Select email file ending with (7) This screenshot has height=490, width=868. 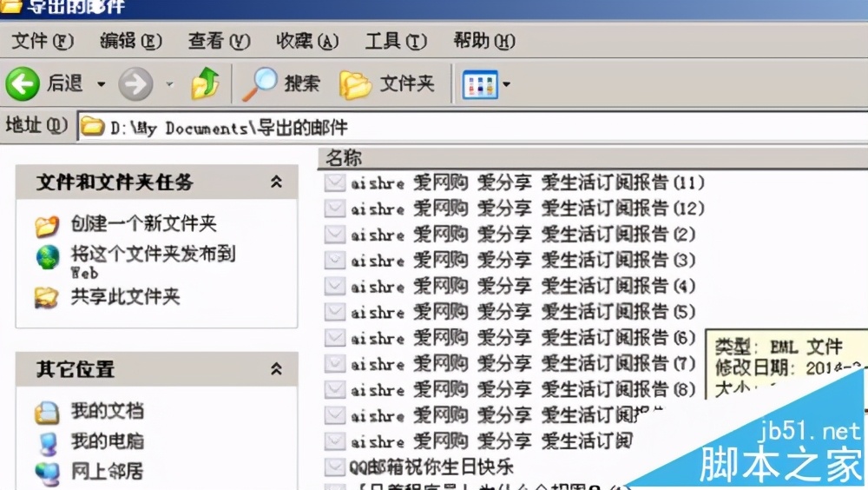click(x=523, y=364)
